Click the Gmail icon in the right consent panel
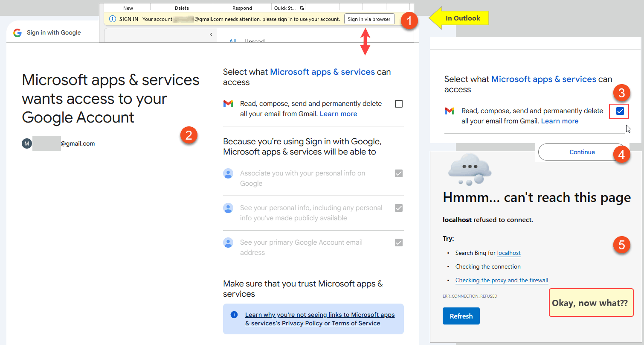Image resolution: width=644 pixels, height=345 pixels. (450, 111)
